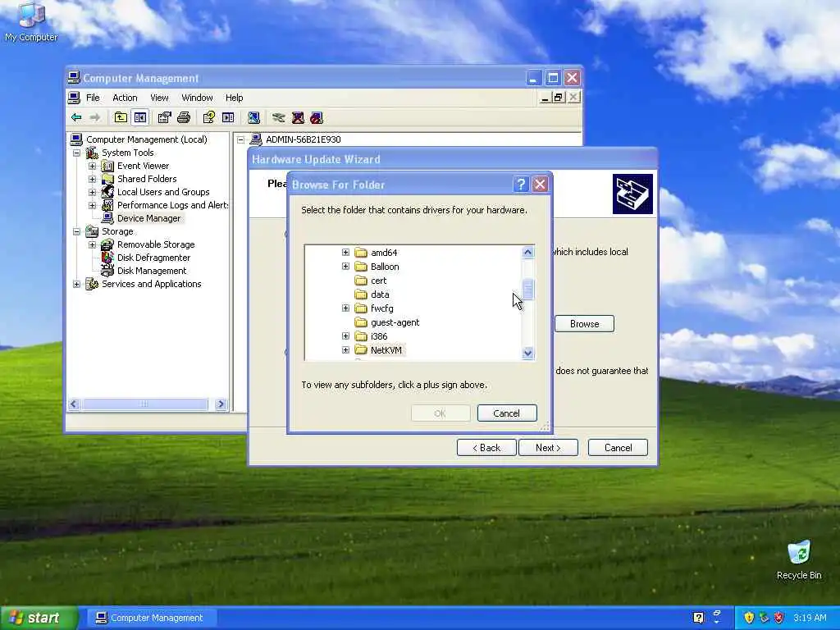Expand the fwcfg folder
The image size is (840, 630).
click(345, 308)
